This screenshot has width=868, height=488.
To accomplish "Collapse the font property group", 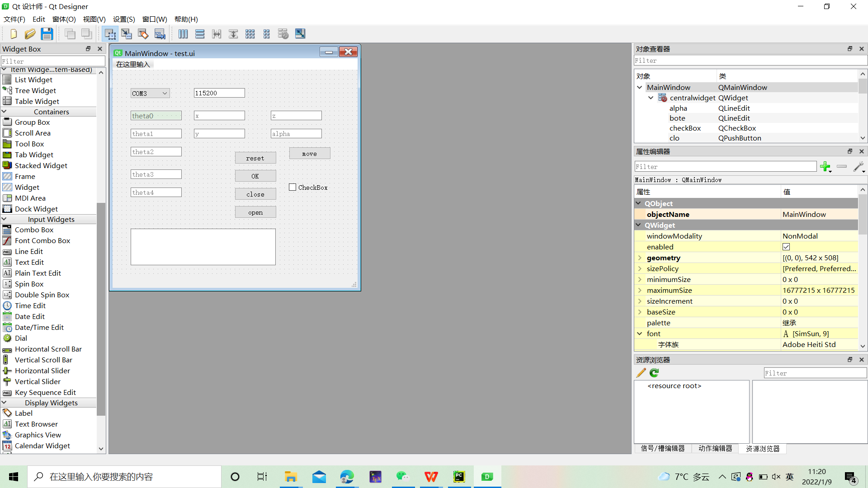I will pyautogui.click(x=640, y=333).
